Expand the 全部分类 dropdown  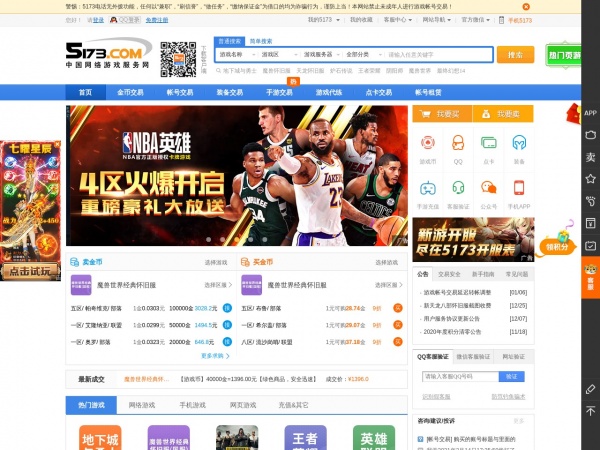click(364, 55)
